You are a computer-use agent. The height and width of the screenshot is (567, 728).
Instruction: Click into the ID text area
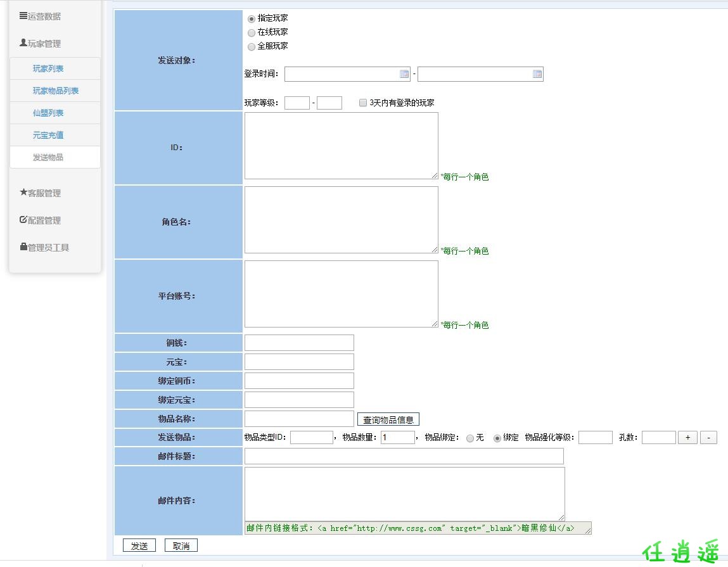coord(342,145)
